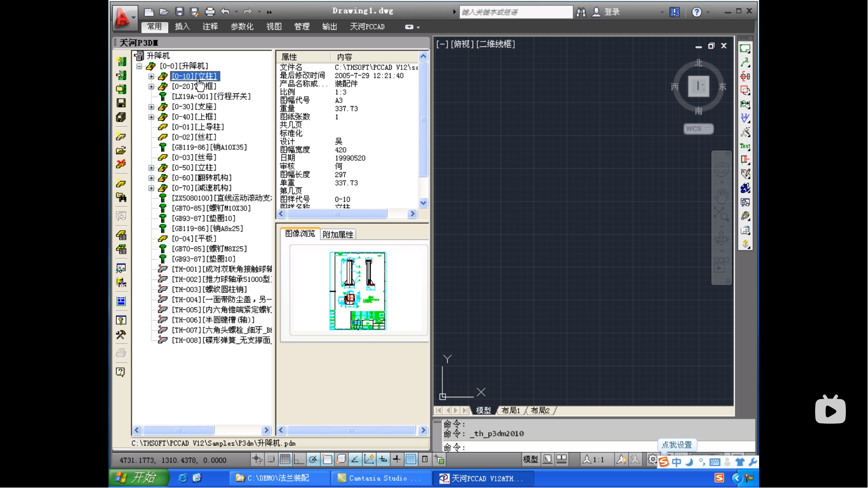This screenshot has height=488, width=868.
Task: Click the hammer tools icon in P3DM sidebar
Action: (121, 335)
